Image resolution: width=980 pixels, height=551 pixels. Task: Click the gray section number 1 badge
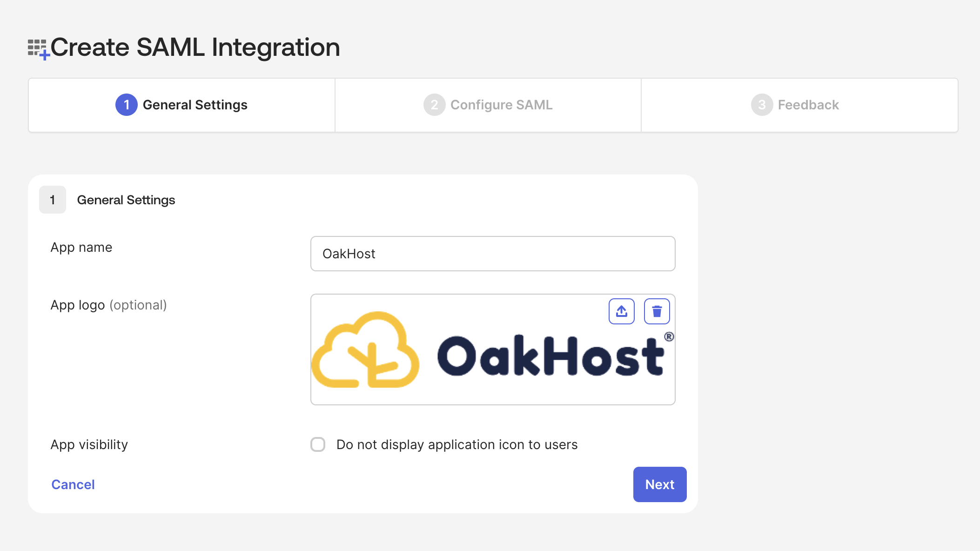pyautogui.click(x=53, y=200)
